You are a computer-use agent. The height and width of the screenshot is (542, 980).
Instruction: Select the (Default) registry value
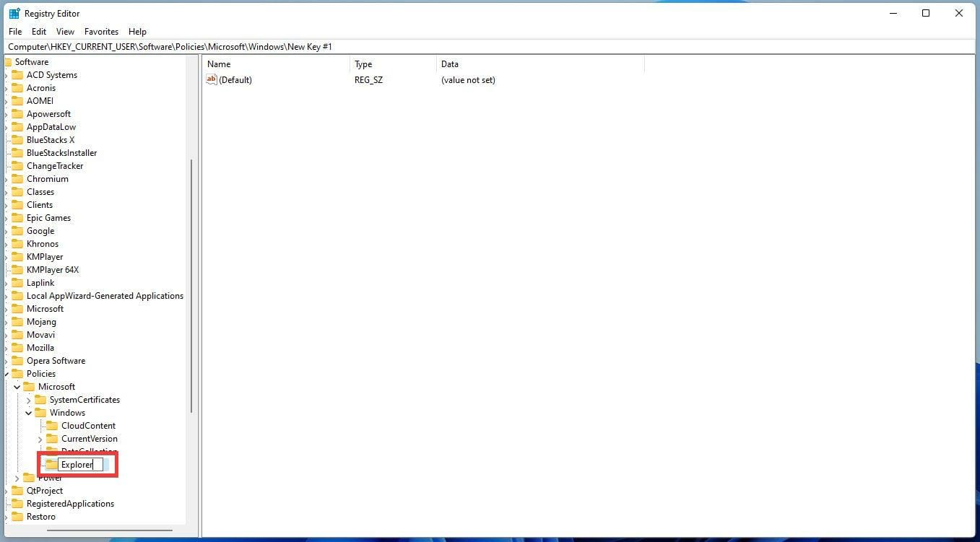(235, 79)
